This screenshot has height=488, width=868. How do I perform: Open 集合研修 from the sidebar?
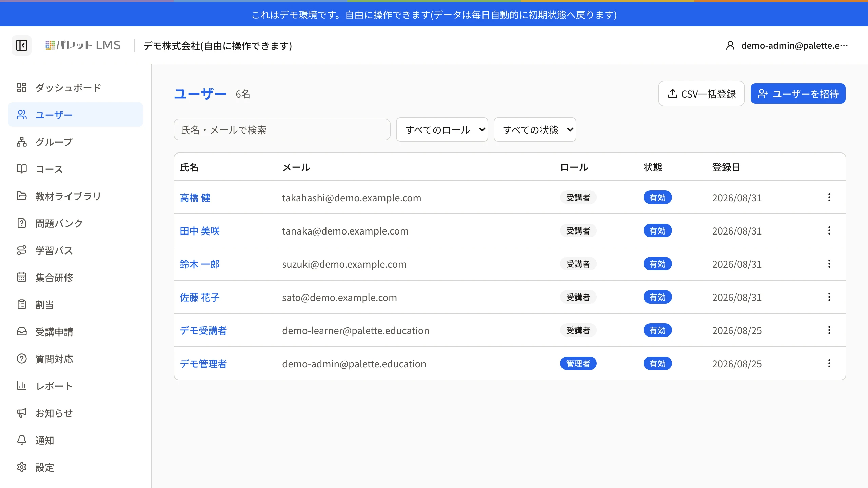coord(76,277)
